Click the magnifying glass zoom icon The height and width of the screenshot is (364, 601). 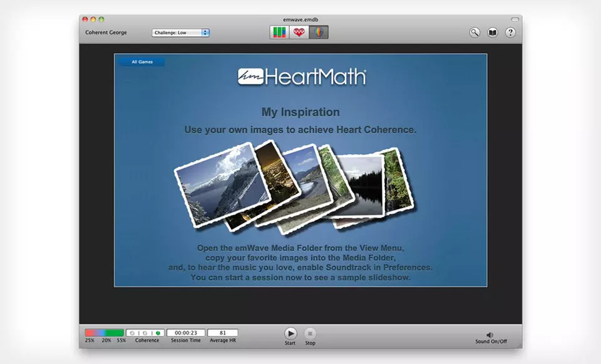pyautogui.click(x=474, y=32)
